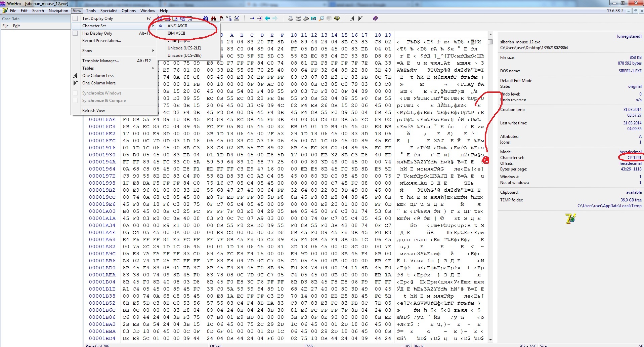This screenshot has height=347, width=644.
Task: Click the 878 592 bytes file size
Action: [630, 63]
